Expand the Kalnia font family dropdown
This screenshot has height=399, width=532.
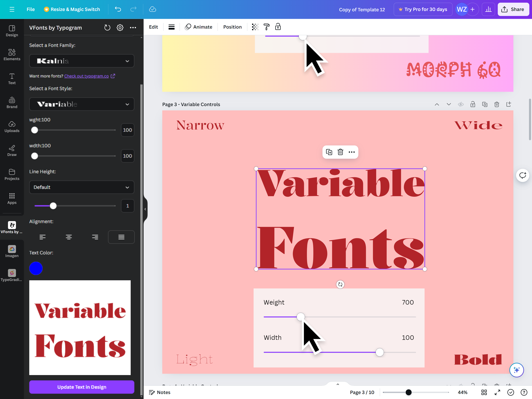pyautogui.click(x=81, y=61)
